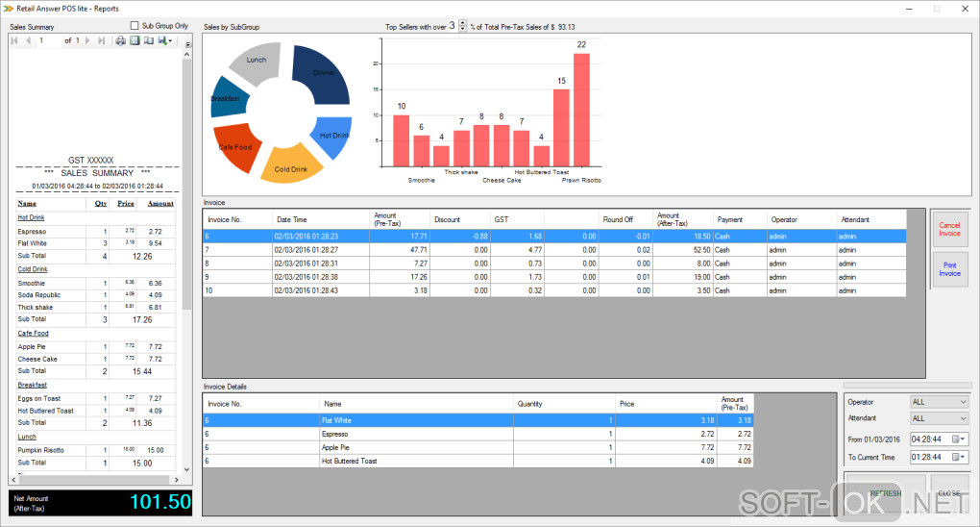Enable the Sub Group Only checkbox

coord(134,26)
